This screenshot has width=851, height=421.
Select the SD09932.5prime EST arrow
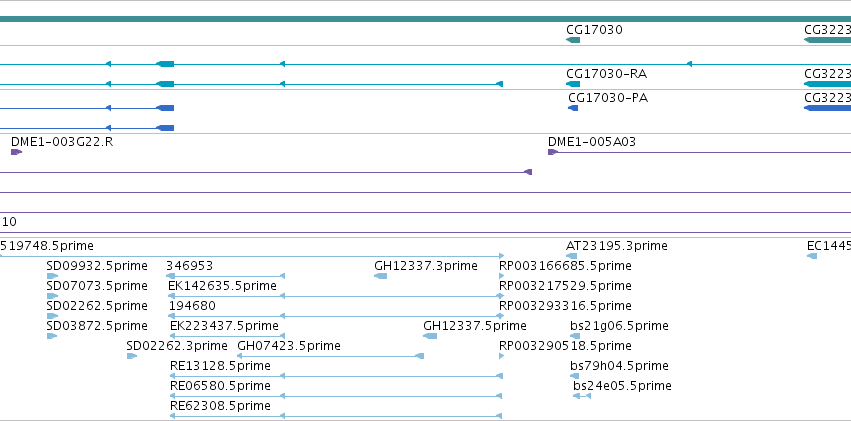tap(52, 276)
